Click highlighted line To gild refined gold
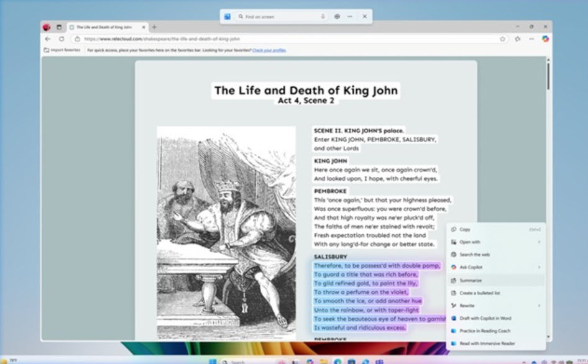Viewport: 588px width, 364px height. 365,283
